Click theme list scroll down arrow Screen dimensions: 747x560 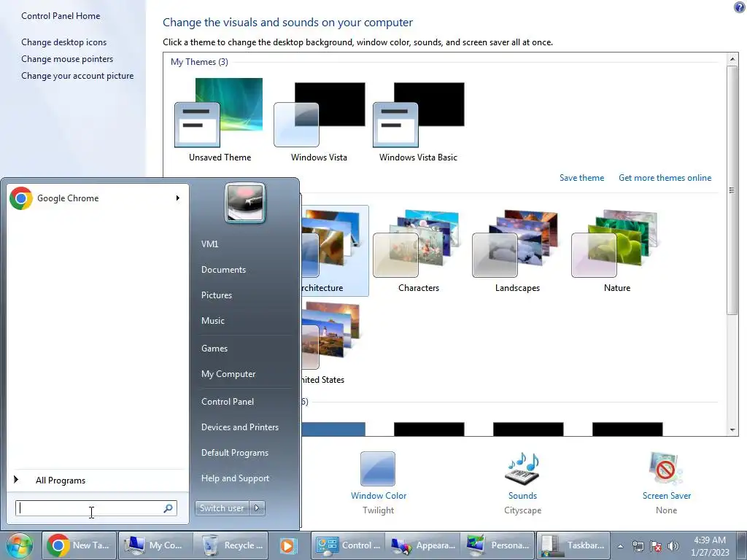click(x=732, y=430)
